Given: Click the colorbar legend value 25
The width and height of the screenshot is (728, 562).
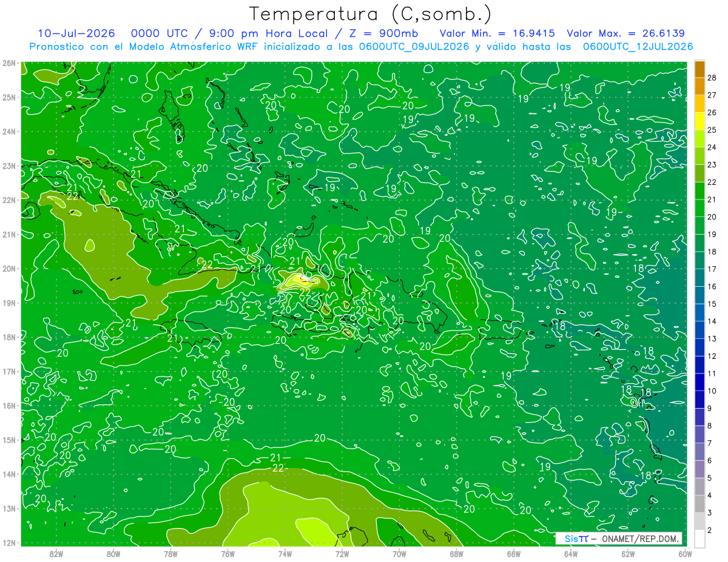Looking at the screenshot, I should tap(712, 130).
